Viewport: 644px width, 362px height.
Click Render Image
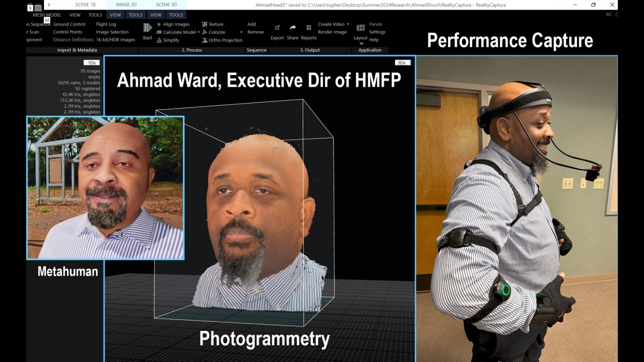(x=332, y=32)
